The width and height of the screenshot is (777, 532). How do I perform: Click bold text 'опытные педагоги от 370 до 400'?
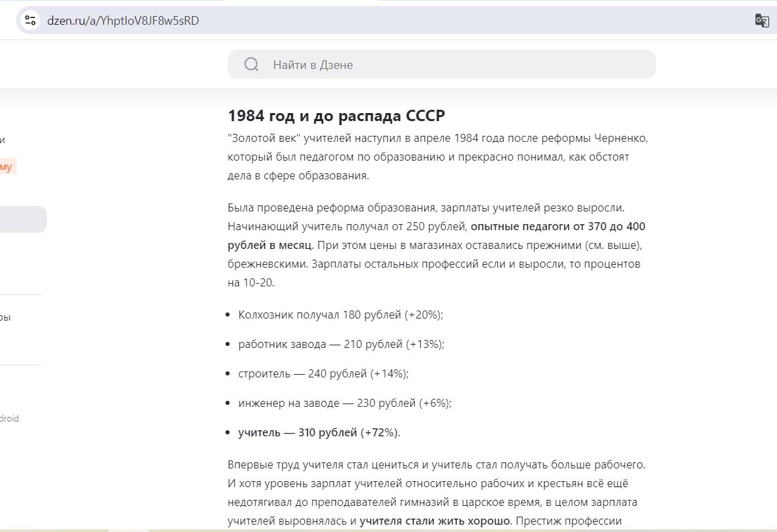click(x=558, y=226)
